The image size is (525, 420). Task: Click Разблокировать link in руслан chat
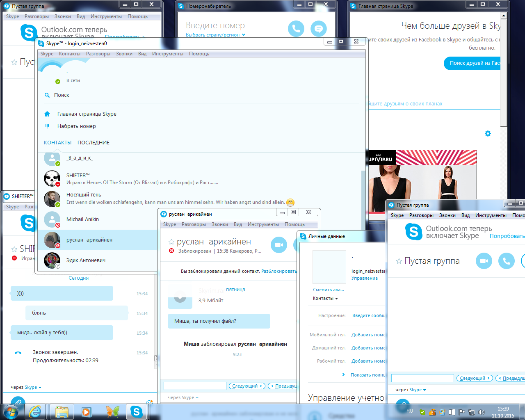pos(279,271)
